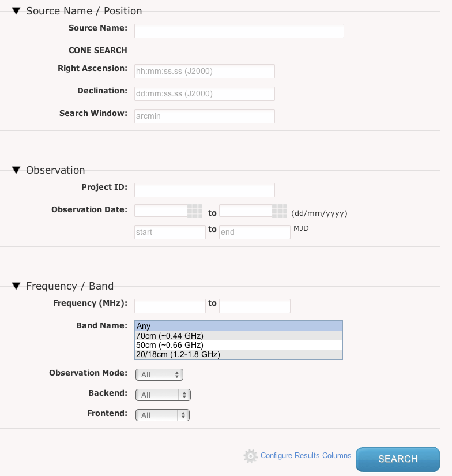Open the start date calendar picker icon

(x=195, y=211)
